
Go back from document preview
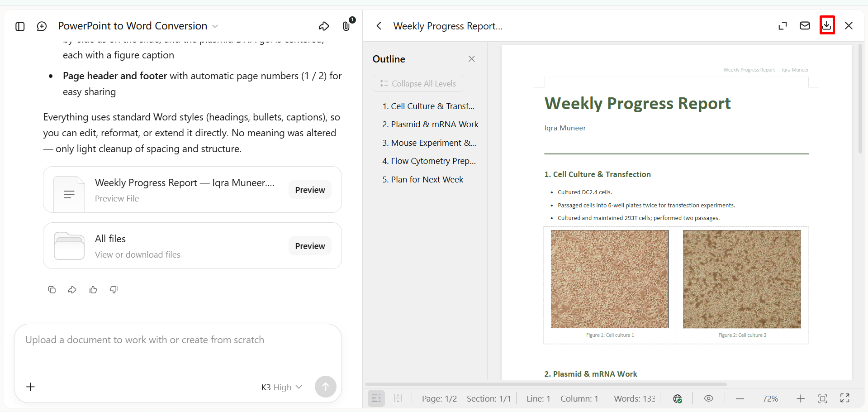[x=379, y=26]
